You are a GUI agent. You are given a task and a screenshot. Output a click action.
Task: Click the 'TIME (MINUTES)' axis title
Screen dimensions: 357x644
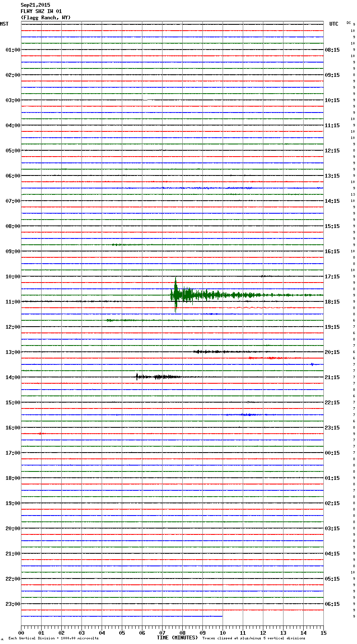click(x=177, y=638)
